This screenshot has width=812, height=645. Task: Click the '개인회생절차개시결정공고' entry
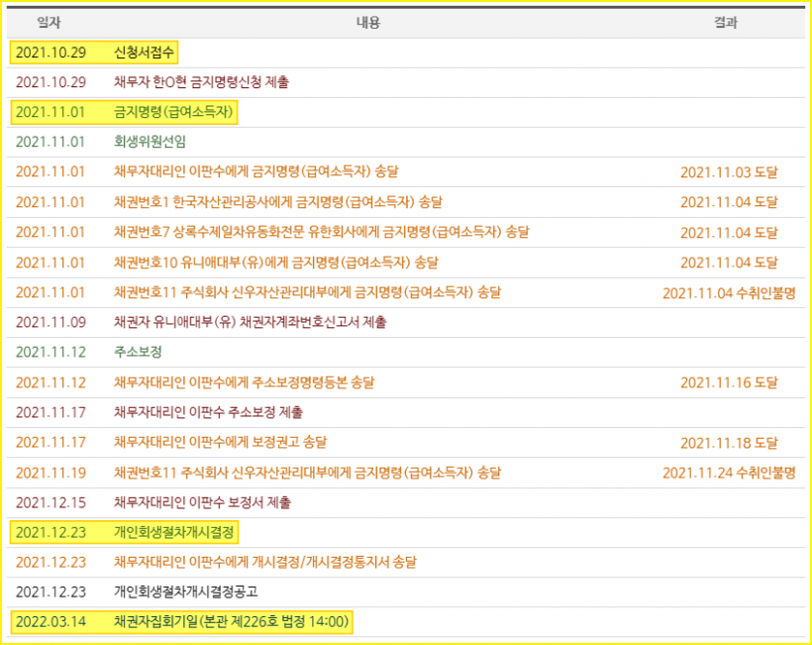pos(186,591)
